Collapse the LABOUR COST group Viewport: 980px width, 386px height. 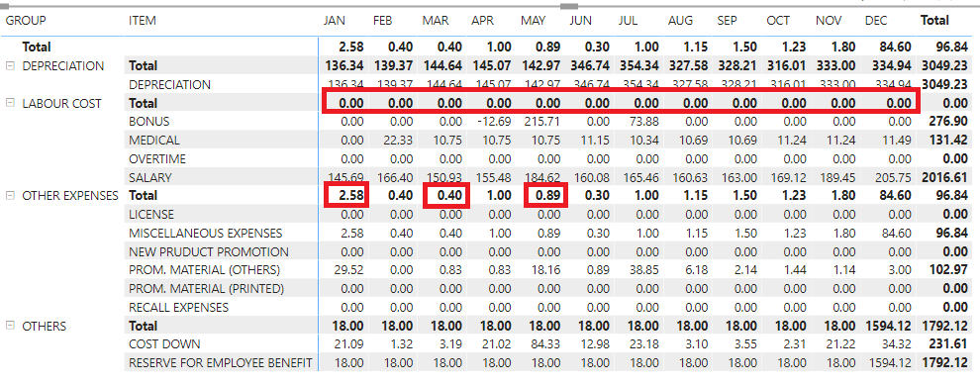[x=10, y=103]
